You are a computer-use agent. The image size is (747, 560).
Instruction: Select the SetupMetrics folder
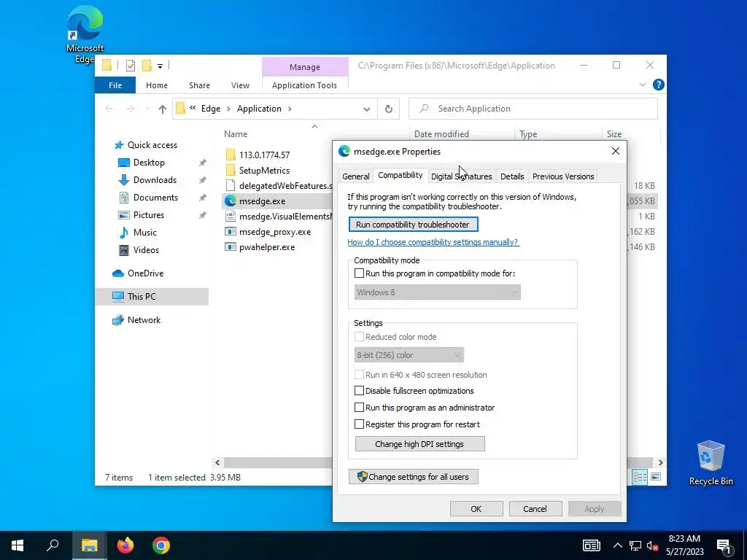pos(264,171)
